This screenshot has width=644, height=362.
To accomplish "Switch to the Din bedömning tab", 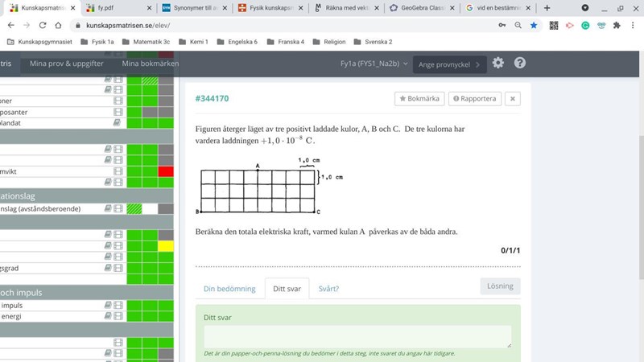I will point(229,289).
